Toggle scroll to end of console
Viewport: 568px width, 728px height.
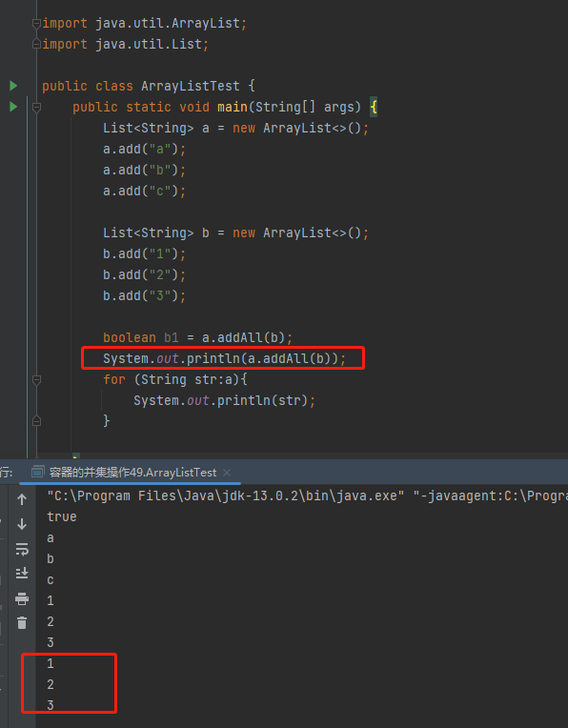(22, 574)
